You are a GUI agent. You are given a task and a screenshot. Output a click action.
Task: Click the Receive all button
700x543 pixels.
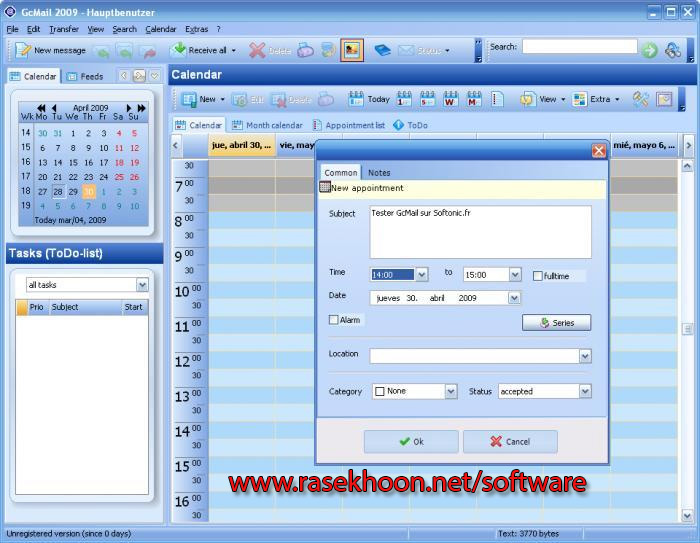pos(200,50)
